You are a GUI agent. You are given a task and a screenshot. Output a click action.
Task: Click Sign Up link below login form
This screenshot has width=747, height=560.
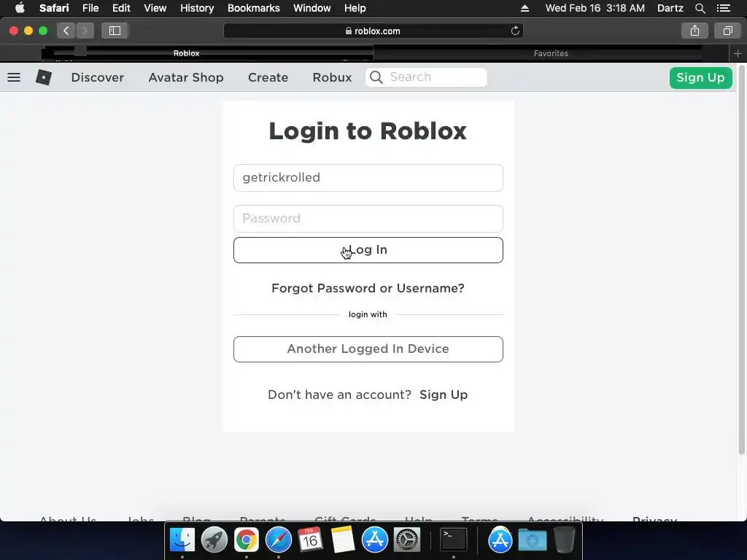click(x=444, y=394)
